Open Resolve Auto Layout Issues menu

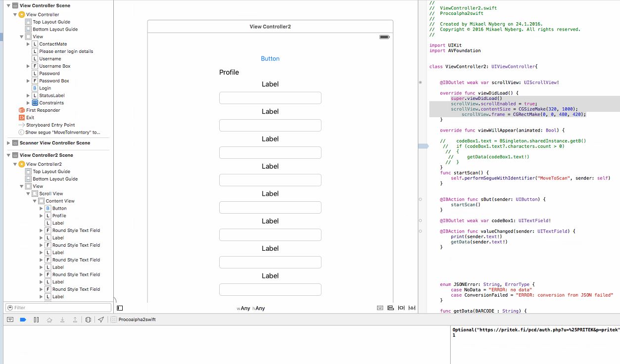click(x=412, y=308)
